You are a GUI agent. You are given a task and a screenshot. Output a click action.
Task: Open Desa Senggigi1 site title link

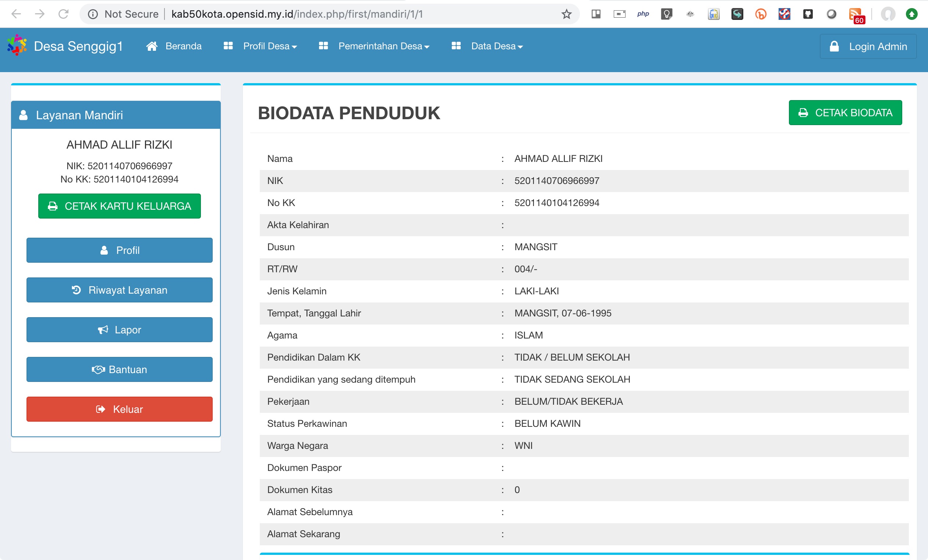click(x=78, y=46)
